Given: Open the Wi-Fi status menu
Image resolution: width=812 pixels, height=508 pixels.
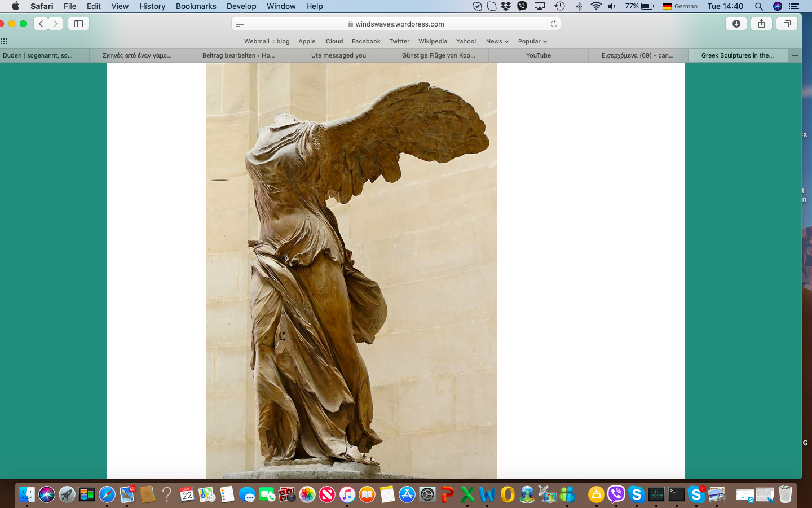Looking at the screenshot, I should [x=596, y=6].
